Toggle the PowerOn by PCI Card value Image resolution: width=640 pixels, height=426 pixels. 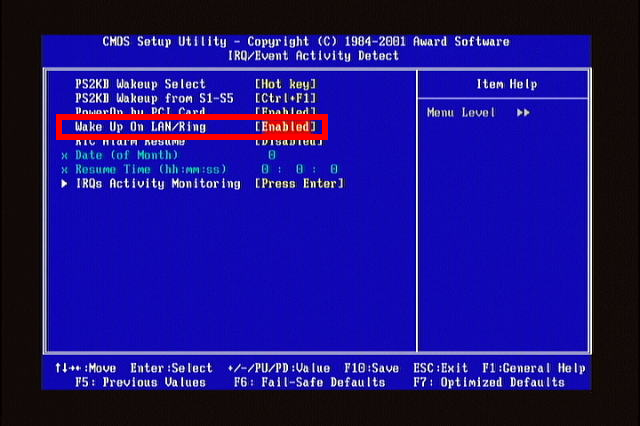(285, 111)
